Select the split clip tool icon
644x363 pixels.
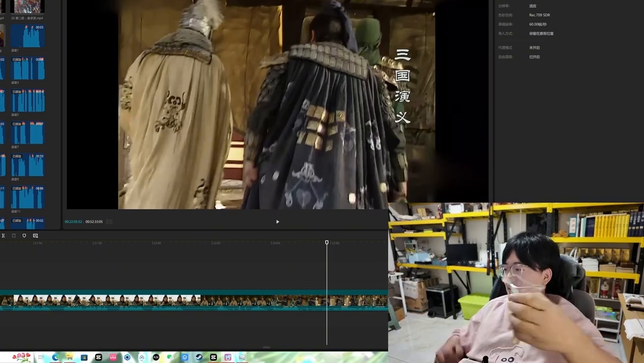[x=3, y=235]
